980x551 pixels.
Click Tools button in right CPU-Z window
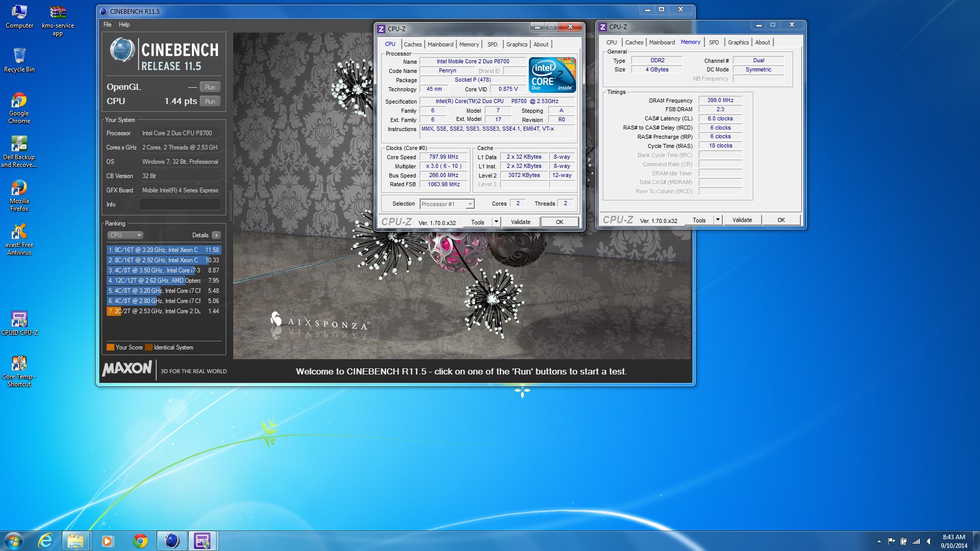click(x=699, y=220)
